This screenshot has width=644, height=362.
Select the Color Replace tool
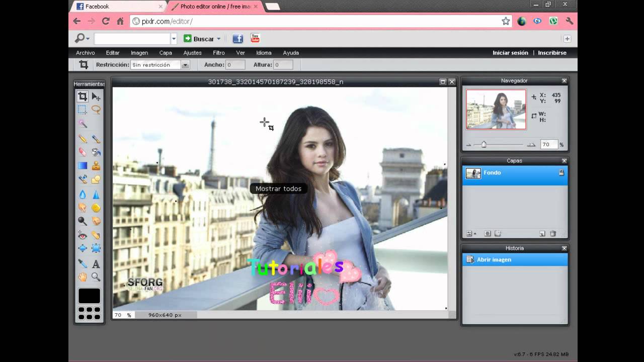[83, 179]
